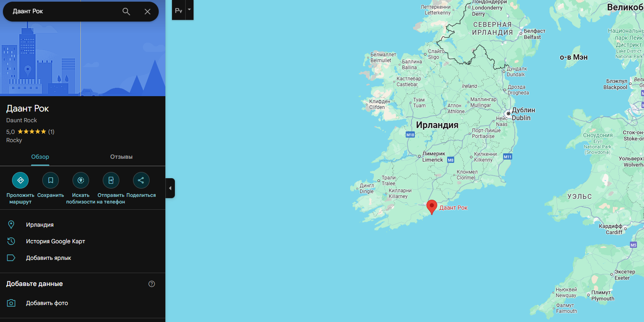644x322 pixels.
Task: Click the directions icon above Проложить маршрут
Action: (x=20, y=180)
